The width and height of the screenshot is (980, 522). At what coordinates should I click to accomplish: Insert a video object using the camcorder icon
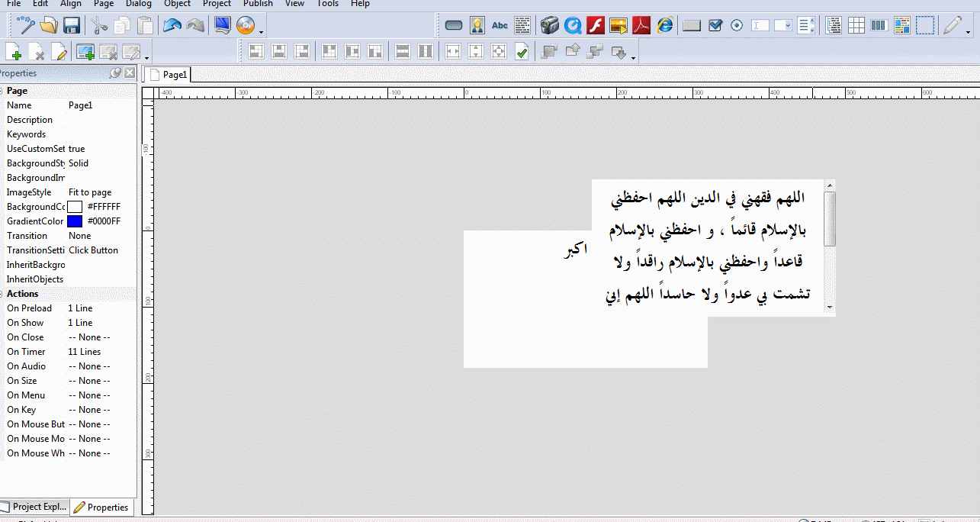point(549,25)
